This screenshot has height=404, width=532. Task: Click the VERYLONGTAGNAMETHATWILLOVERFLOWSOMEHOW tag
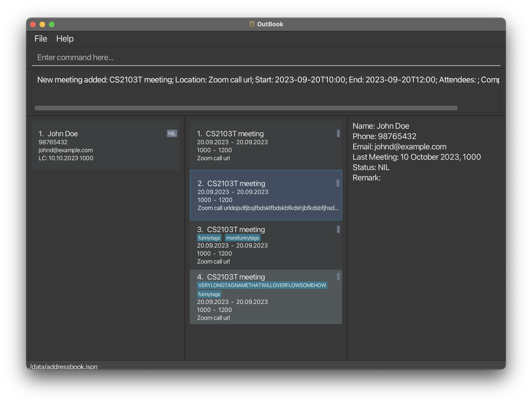[x=262, y=285]
